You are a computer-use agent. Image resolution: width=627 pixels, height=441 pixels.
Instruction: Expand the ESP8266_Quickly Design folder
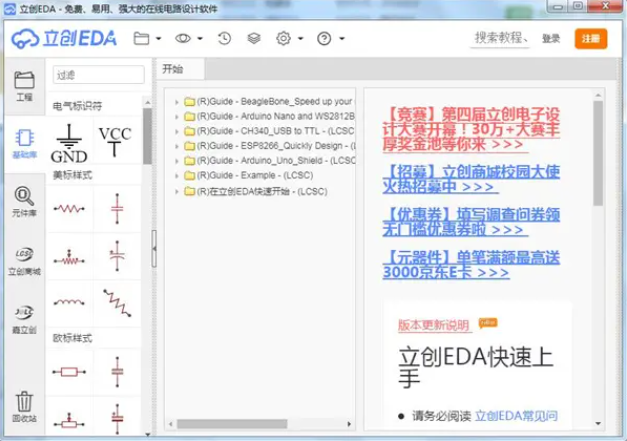[x=176, y=146]
